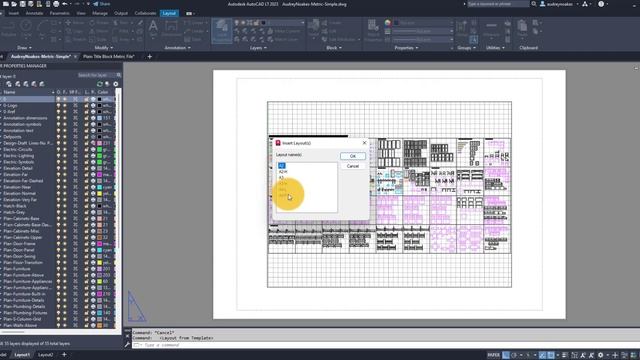Click the New drawing icon in quick access toolbar
The image size is (640, 360).
coord(6,4)
